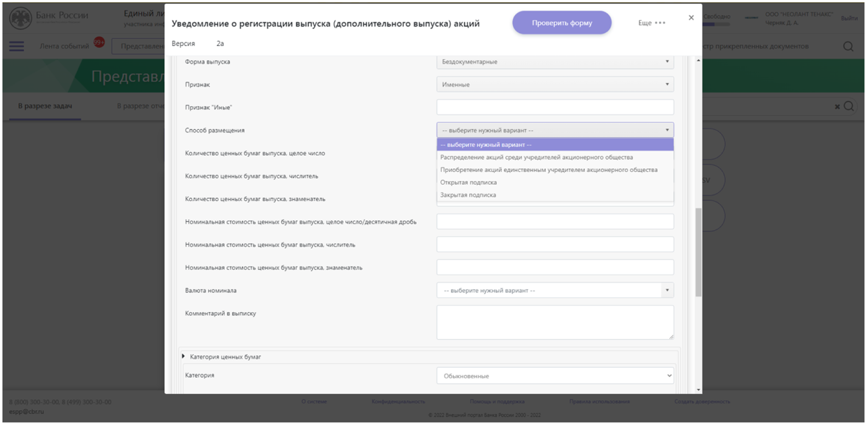Collapse the 'Категория ценных бумаг' section
This screenshot has height=425, width=868.
(184, 357)
